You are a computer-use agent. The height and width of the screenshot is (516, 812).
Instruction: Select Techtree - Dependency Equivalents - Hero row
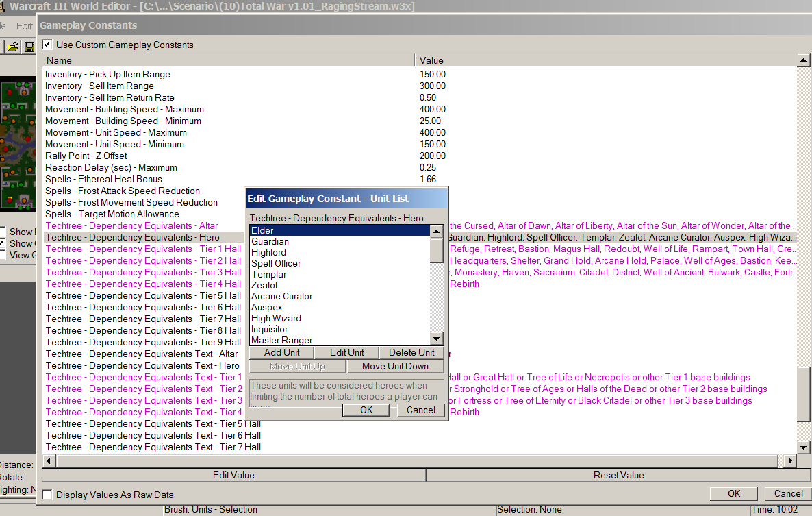click(x=144, y=238)
